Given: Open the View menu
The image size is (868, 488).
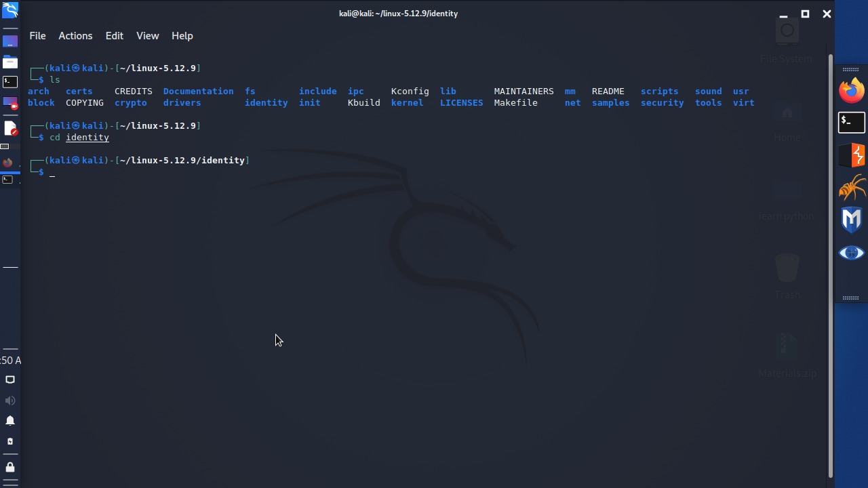Looking at the screenshot, I should pyautogui.click(x=147, y=36).
